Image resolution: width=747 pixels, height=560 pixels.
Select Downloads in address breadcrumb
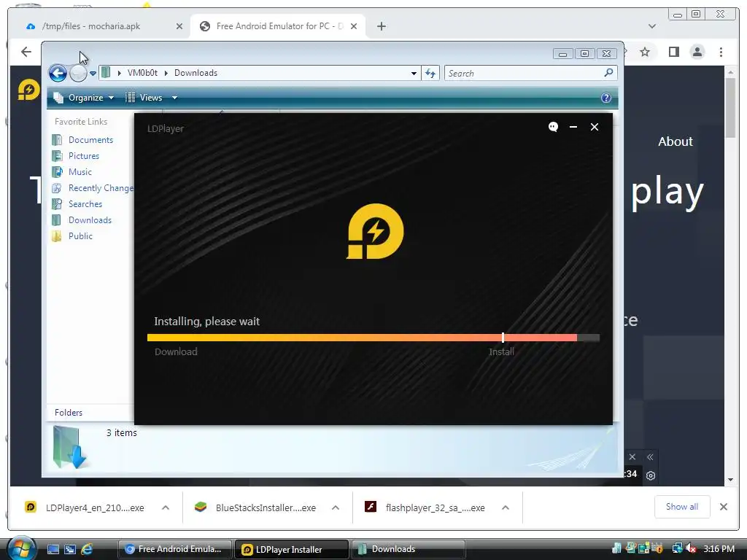pyautogui.click(x=196, y=73)
